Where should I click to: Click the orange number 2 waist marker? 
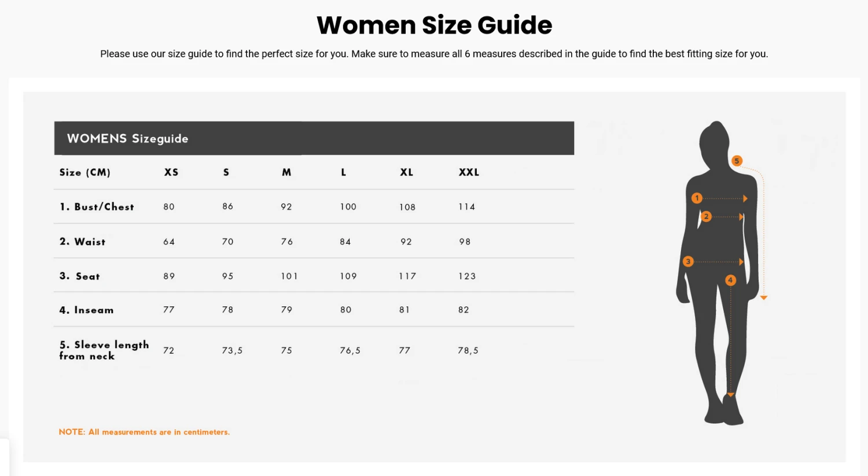[x=706, y=217]
